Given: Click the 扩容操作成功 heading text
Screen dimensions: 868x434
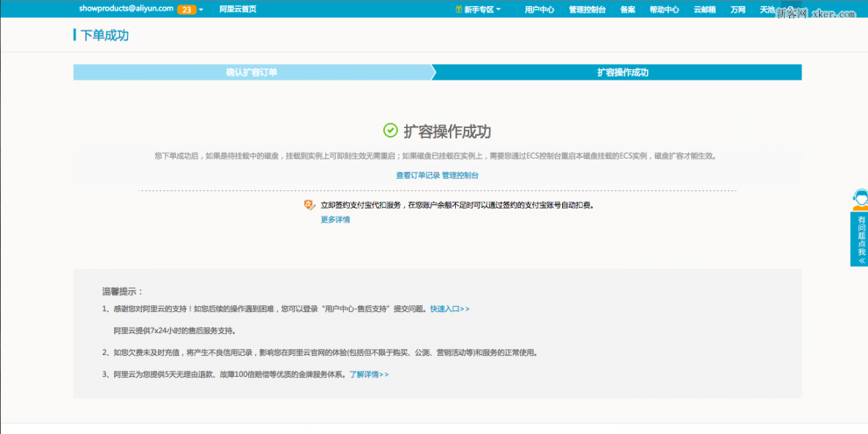Looking at the screenshot, I should point(447,132).
